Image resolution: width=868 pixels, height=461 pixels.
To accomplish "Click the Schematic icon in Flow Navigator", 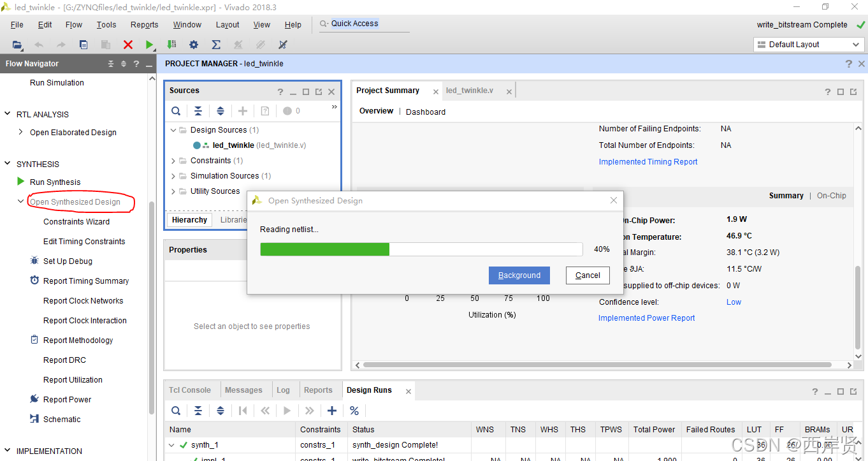I will (x=34, y=419).
